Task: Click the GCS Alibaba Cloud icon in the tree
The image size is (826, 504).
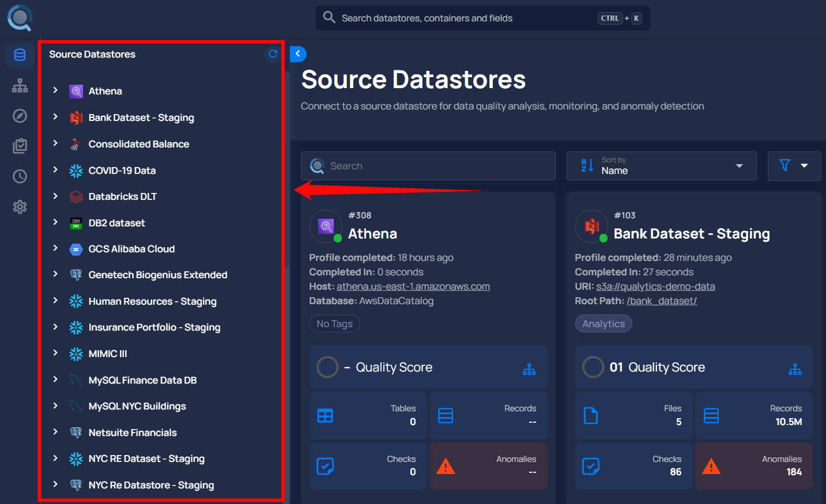Action: [76, 249]
